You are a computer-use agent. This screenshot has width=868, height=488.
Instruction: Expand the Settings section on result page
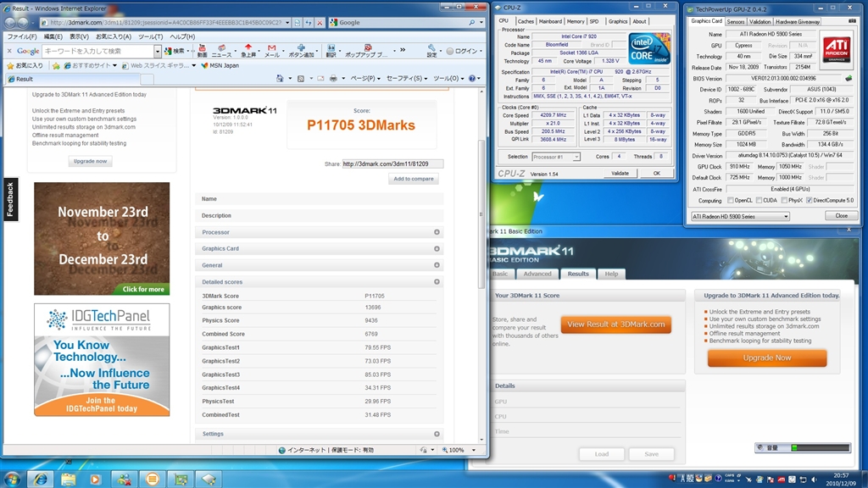point(437,435)
